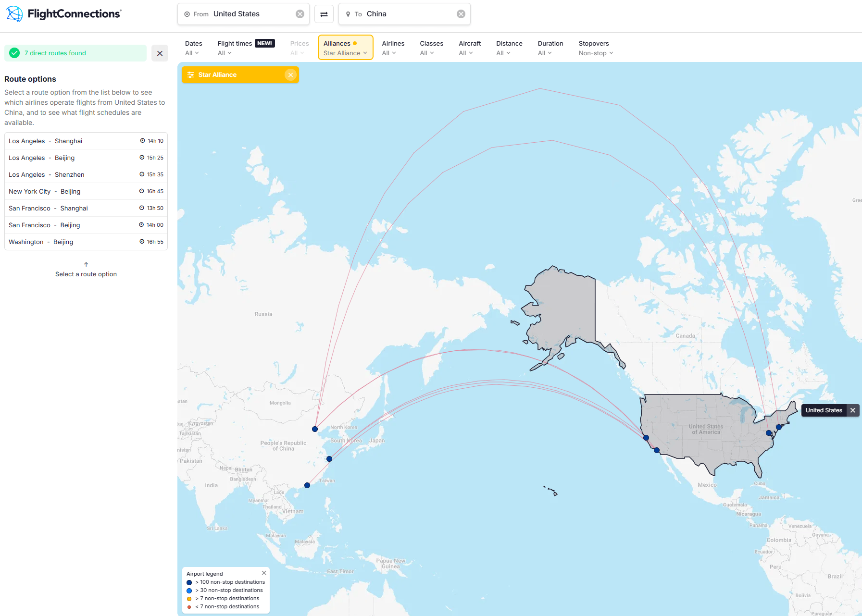Click the Beijing airport dot on map

click(315, 429)
